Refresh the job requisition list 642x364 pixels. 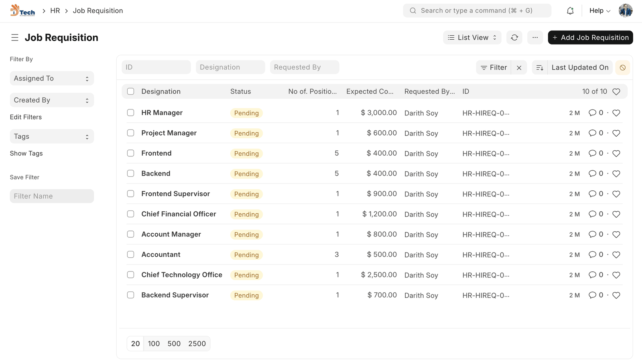point(514,38)
